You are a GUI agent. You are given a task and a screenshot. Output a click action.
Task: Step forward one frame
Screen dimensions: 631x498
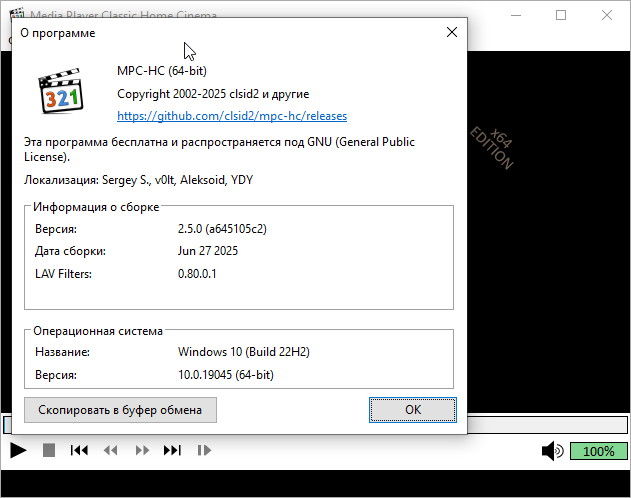click(204, 451)
